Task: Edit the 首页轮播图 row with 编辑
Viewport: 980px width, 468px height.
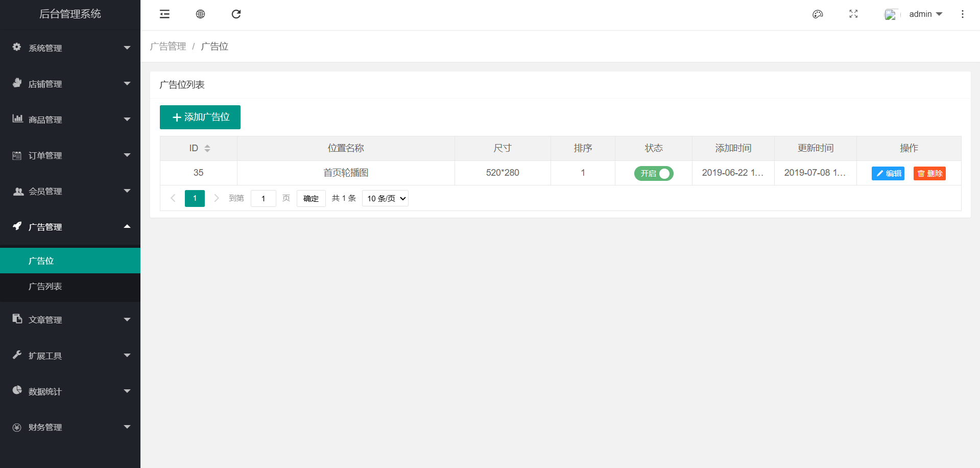Action: click(888, 174)
